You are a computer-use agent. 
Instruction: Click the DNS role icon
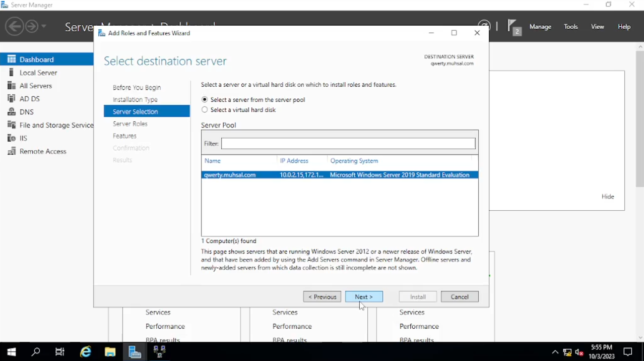pos(12,112)
